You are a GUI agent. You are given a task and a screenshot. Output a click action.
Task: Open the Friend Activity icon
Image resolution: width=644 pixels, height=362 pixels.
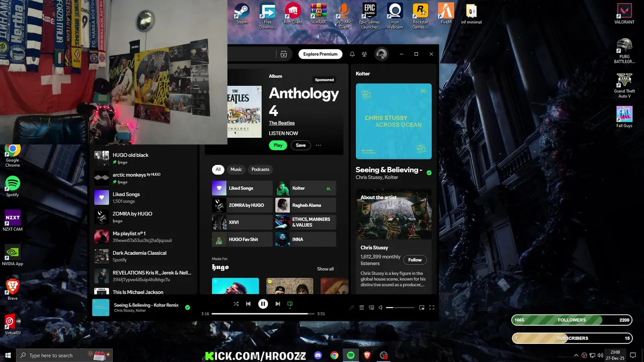[x=364, y=54]
